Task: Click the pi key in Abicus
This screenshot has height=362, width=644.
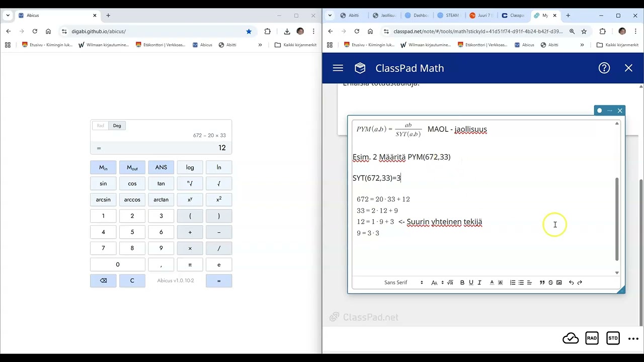Action: (x=190, y=264)
